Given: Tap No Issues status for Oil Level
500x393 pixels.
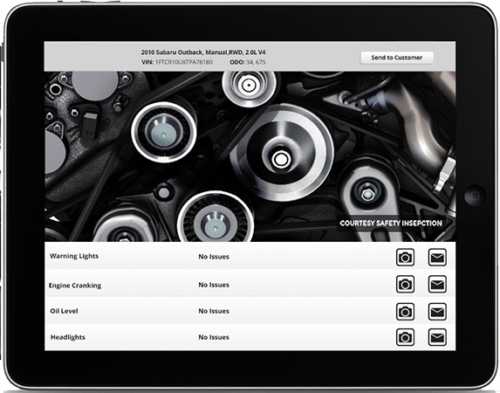Looking at the screenshot, I should click(214, 311).
